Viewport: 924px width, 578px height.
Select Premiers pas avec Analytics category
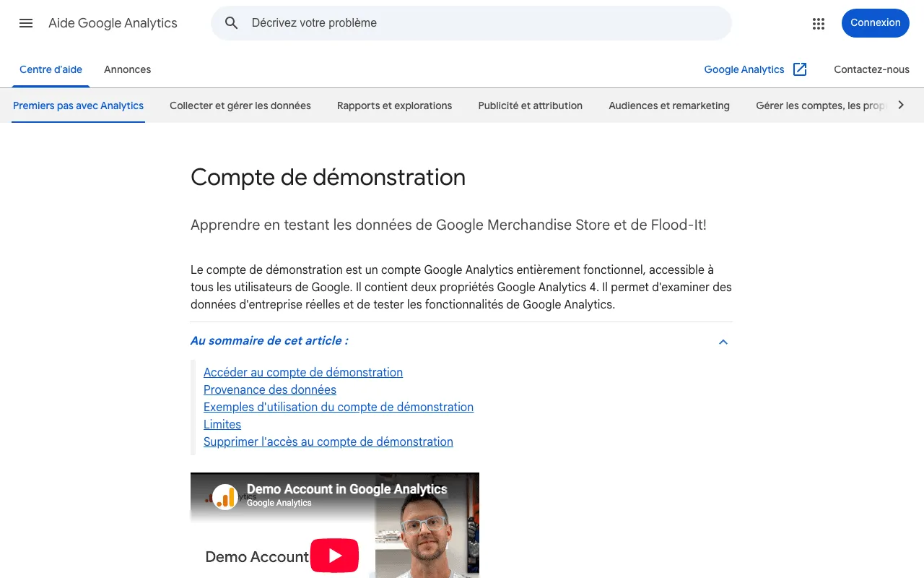pyautogui.click(x=79, y=105)
